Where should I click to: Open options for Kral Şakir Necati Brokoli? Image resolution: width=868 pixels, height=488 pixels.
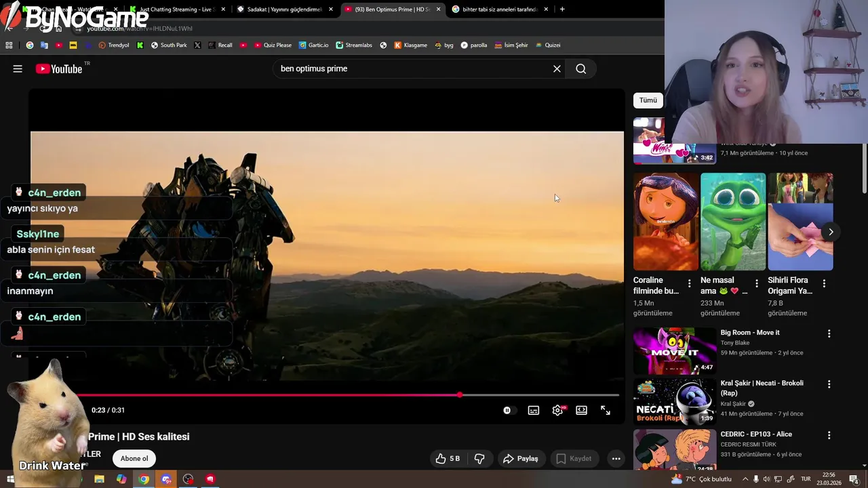829,384
